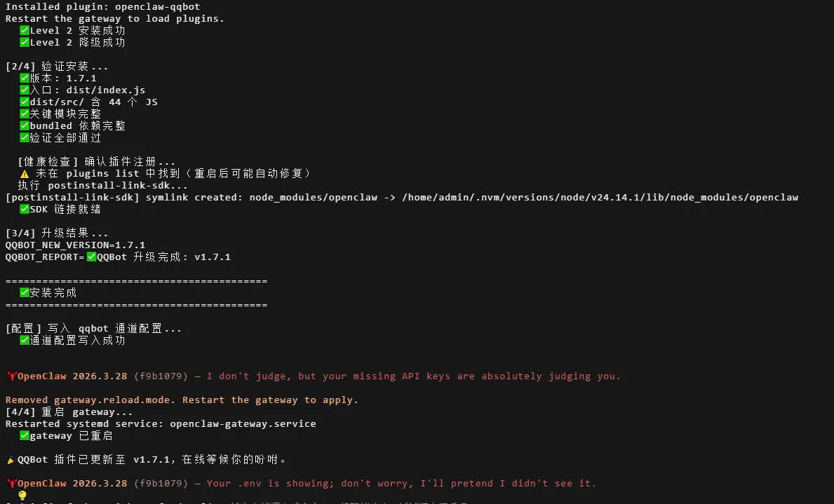Click the green check in 'QQBOT_REPORT=' line
The image size is (834, 504).
pyautogui.click(x=91, y=257)
